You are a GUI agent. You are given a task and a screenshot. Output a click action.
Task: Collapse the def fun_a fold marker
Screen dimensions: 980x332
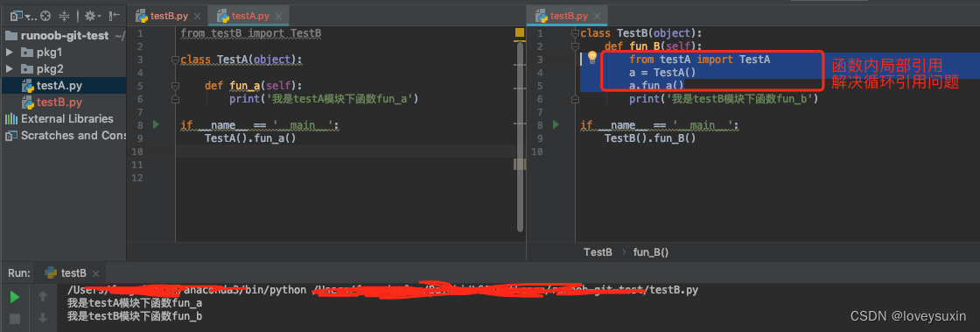(x=175, y=86)
